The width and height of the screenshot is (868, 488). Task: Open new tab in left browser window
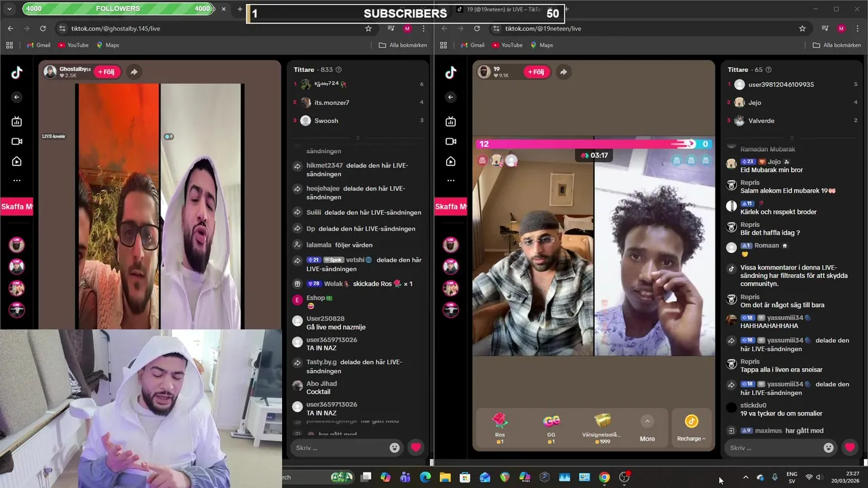pyautogui.click(x=239, y=9)
